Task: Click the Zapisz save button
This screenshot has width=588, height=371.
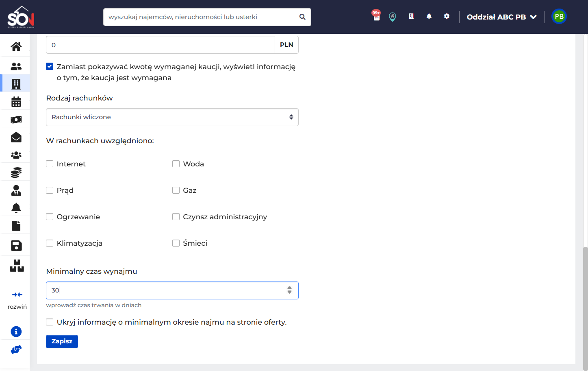Action: click(62, 341)
